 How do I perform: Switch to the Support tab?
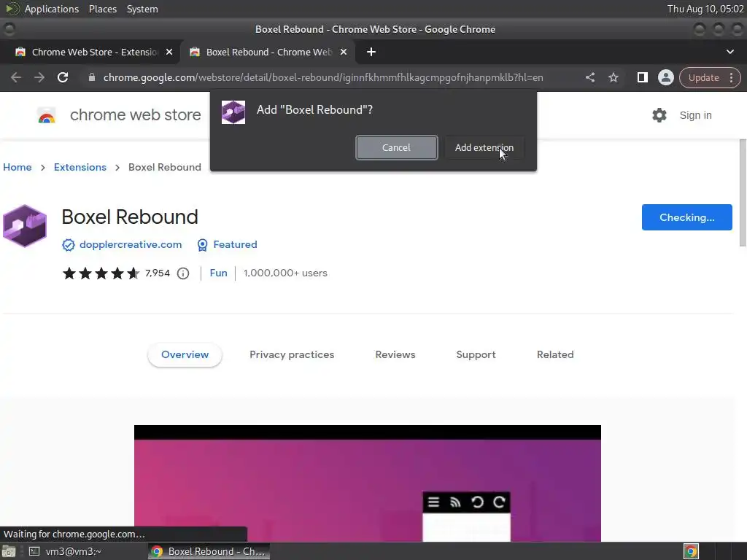pos(476,355)
